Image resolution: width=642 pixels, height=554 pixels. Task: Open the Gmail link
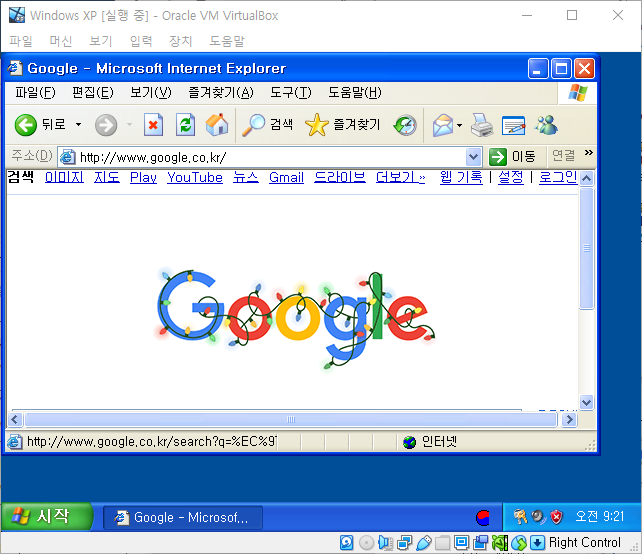pos(286,177)
